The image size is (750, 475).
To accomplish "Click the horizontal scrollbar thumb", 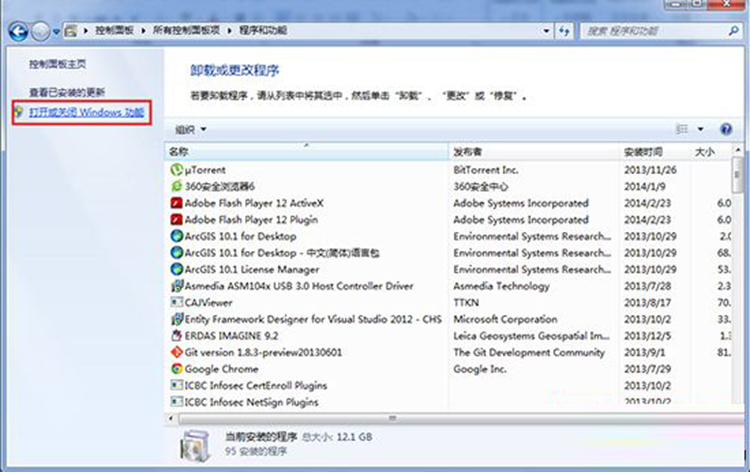I will 459,419.
